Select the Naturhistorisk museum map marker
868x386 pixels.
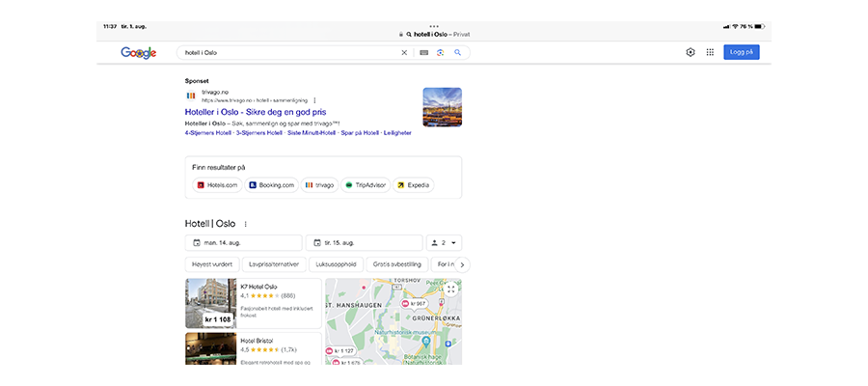coord(425,342)
